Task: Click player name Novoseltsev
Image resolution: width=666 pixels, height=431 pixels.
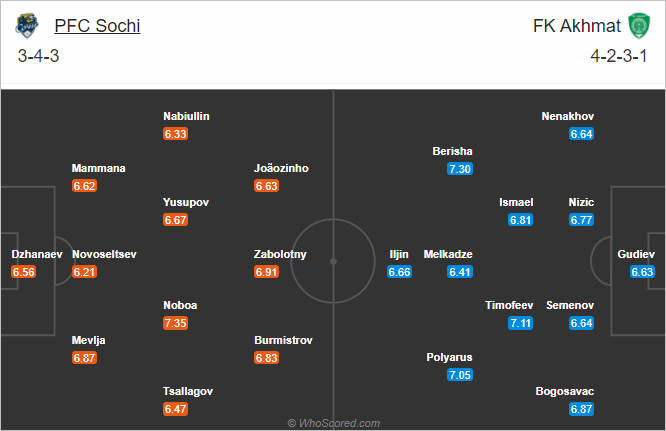Action: tap(104, 254)
